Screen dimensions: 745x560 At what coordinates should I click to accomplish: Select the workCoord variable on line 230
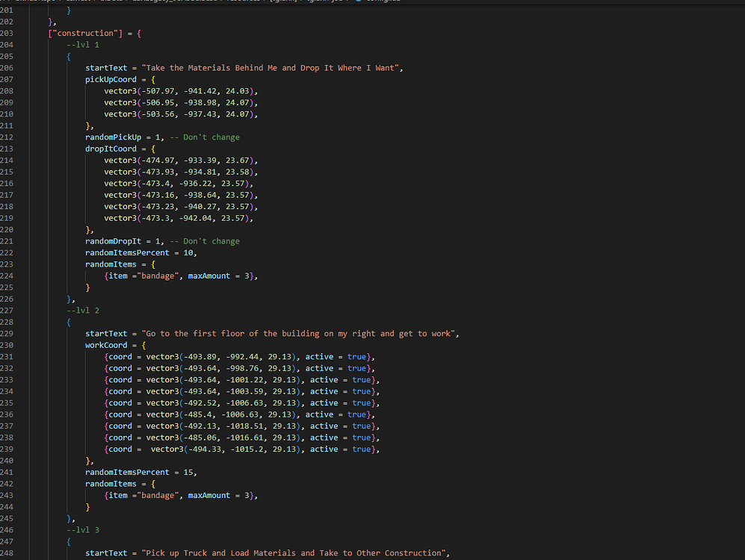click(x=105, y=345)
